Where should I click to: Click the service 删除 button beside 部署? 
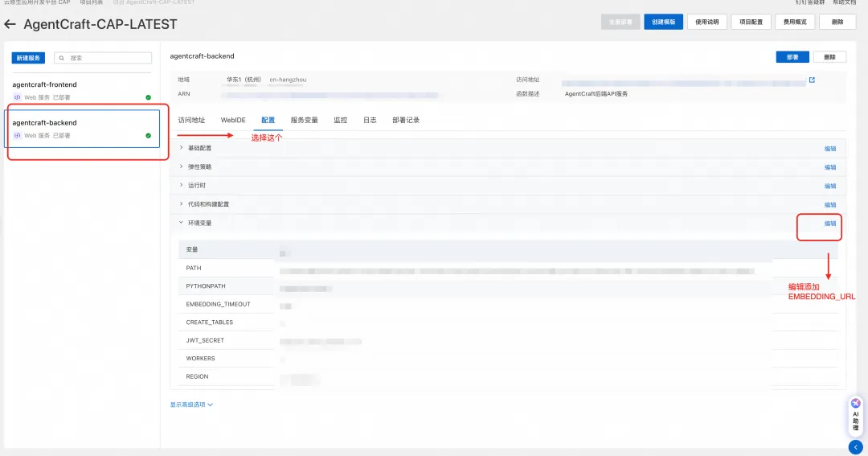pos(829,57)
